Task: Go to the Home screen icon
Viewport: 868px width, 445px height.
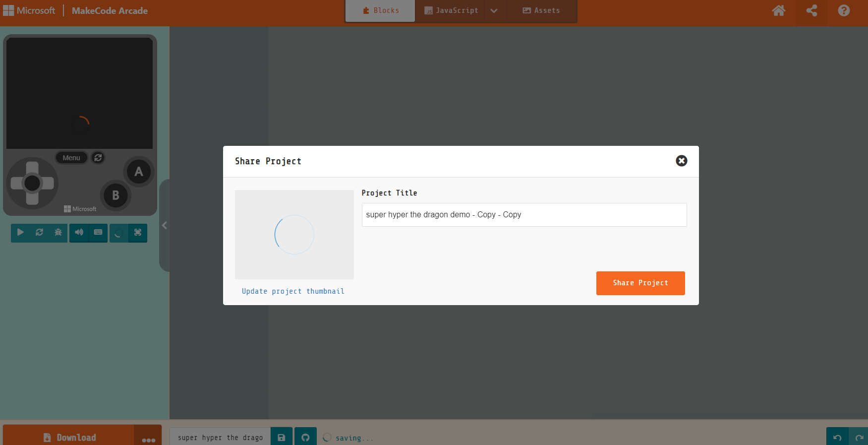Action: [x=779, y=11]
